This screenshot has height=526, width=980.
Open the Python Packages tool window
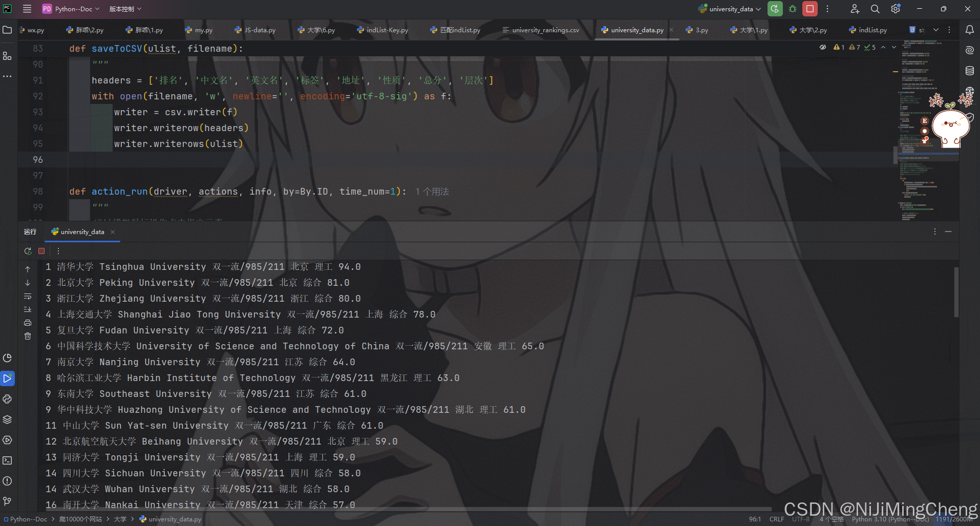[x=7, y=419]
